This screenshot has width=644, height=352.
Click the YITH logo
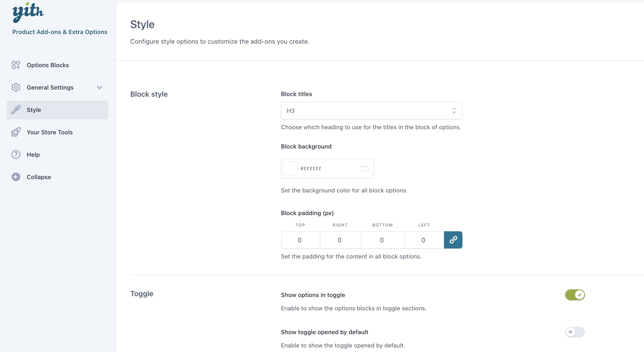coord(28,12)
